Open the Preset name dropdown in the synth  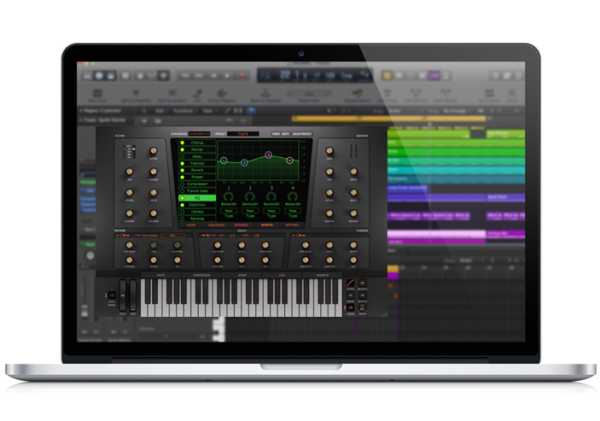pyautogui.click(x=241, y=133)
